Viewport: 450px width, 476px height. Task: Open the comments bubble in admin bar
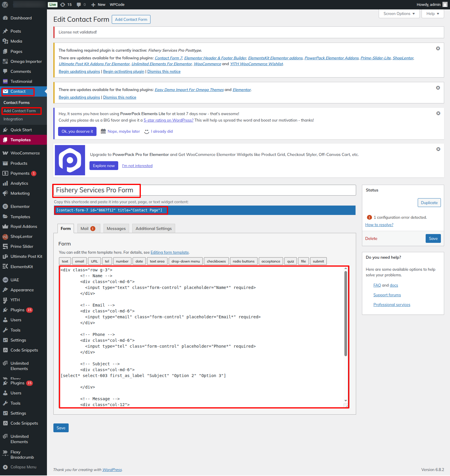tap(81, 5)
